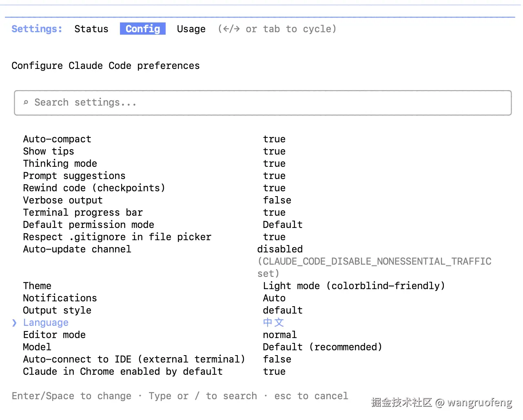Toggle Thinking mode true value
The height and width of the screenshot is (420, 523).
pos(274,164)
